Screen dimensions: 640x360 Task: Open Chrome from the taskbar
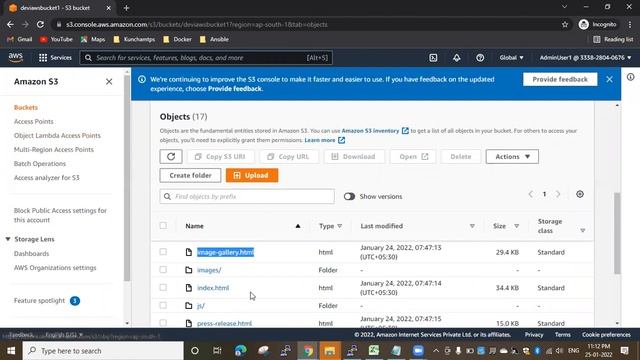[x=308, y=351]
